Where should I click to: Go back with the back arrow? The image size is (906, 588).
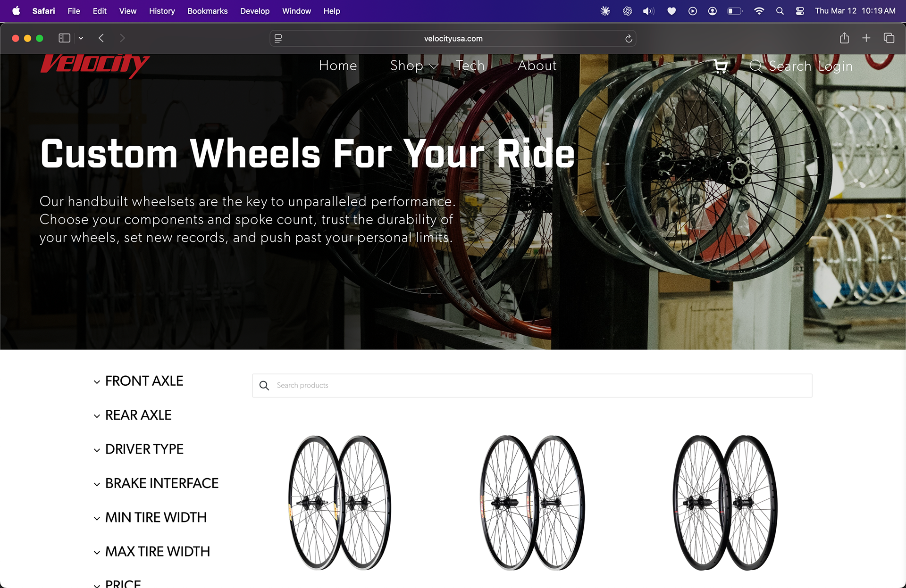pos(101,38)
